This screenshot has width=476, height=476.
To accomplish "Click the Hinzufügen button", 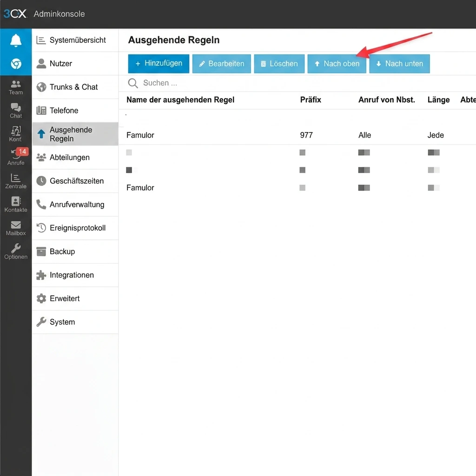I will 159,64.
